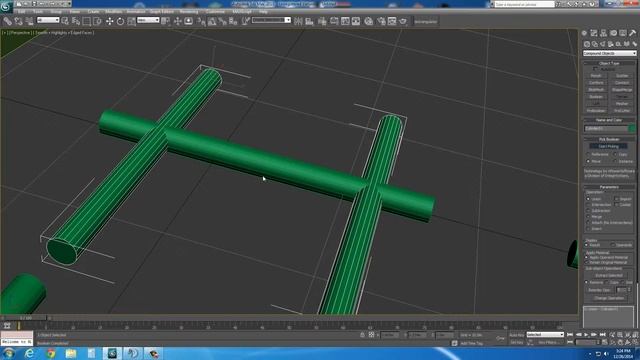
Task: Click the Maximize Viewport toggle icon
Action: point(635,342)
